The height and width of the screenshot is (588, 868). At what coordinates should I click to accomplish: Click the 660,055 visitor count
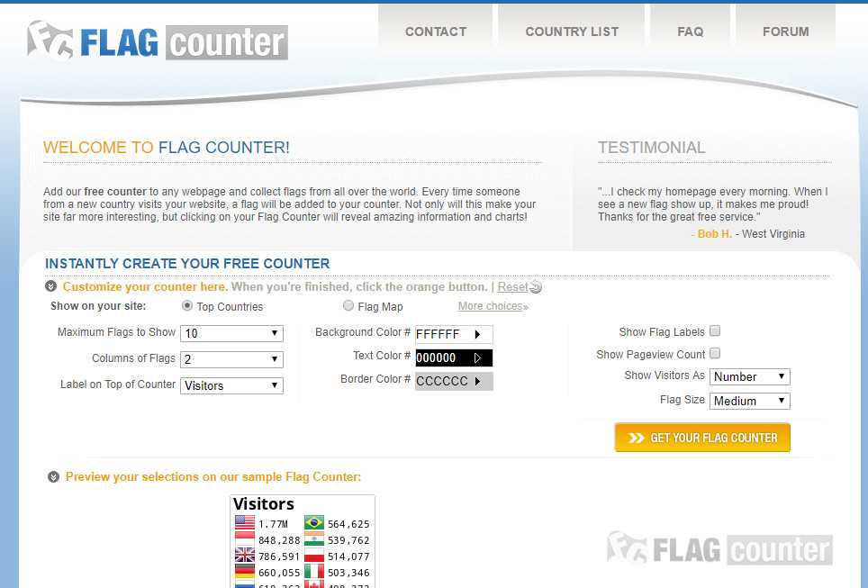[x=279, y=573]
